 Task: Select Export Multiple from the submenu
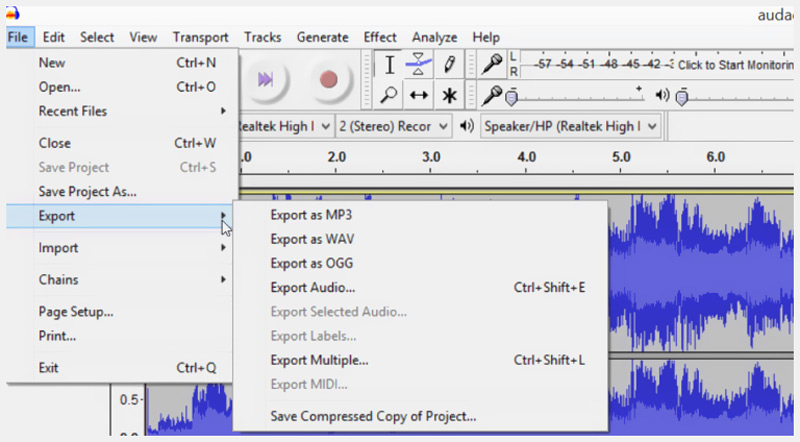pyautogui.click(x=320, y=360)
